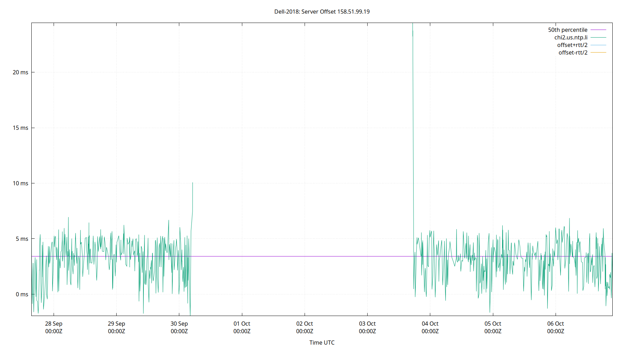This screenshot has width=644, height=348.
Task: Click the '06 Oct' x-axis date label
Action: coord(556,324)
